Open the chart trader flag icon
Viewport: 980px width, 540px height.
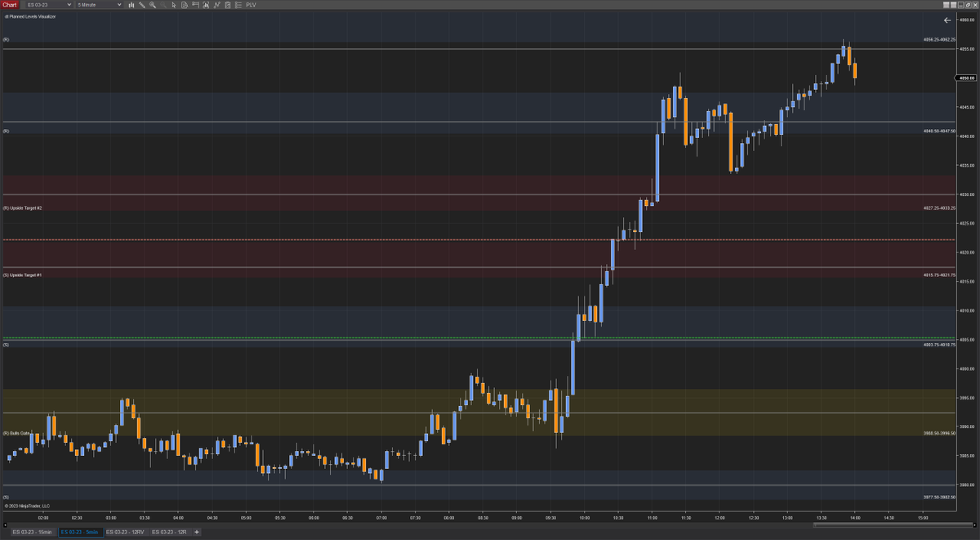(x=194, y=5)
